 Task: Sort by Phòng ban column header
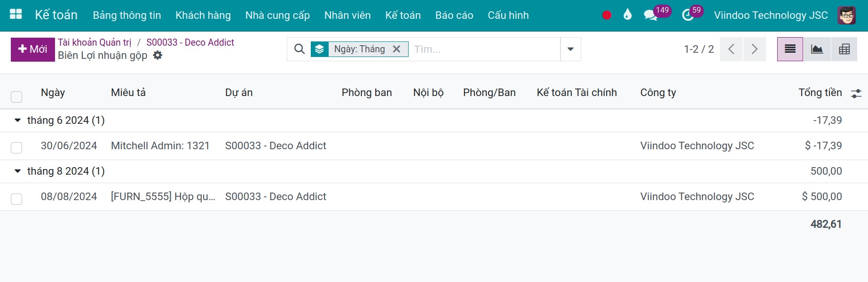[x=367, y=92]
